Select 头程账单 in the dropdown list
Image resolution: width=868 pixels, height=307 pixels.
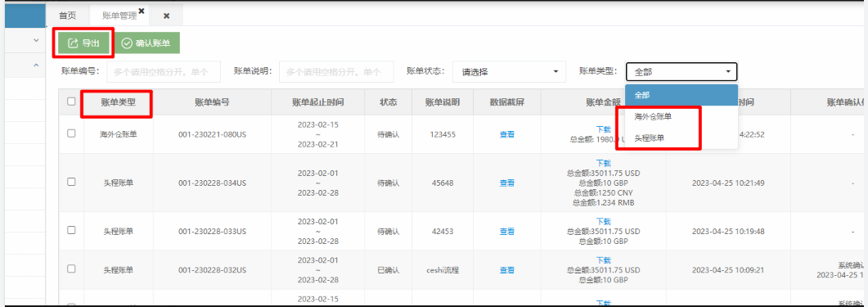681,138
